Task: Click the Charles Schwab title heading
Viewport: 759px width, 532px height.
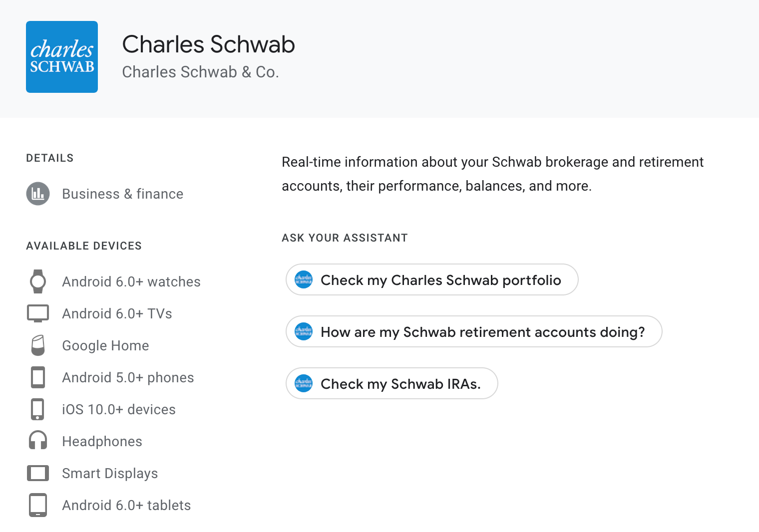Action: click(208, 44)
